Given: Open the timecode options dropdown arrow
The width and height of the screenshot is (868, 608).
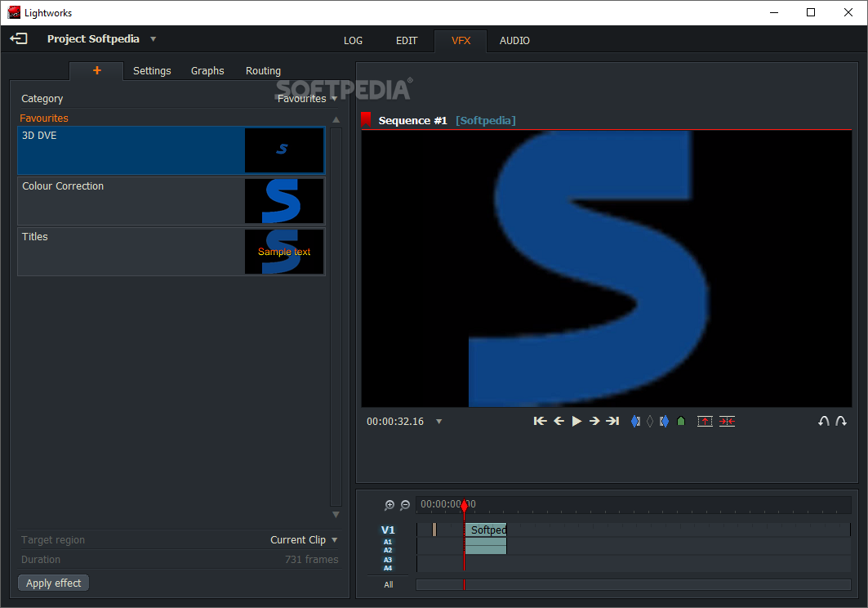Looking at the screenshot, I should click(439, 422).
